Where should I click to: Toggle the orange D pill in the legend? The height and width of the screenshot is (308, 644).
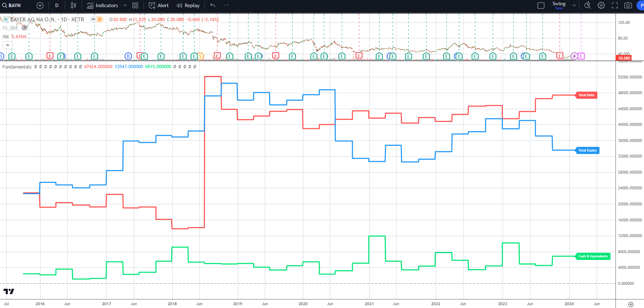100,19
